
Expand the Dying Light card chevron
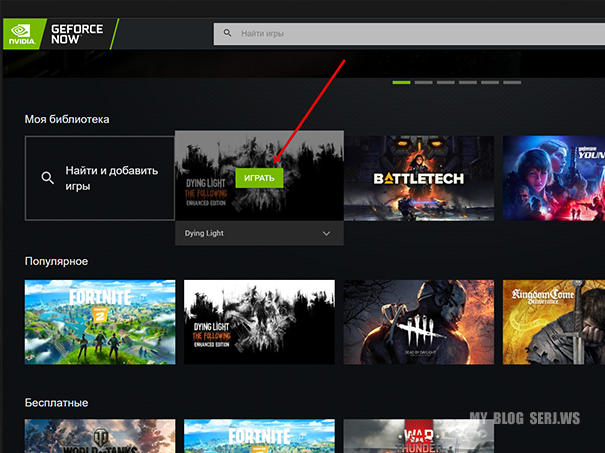tap(326, 233)
